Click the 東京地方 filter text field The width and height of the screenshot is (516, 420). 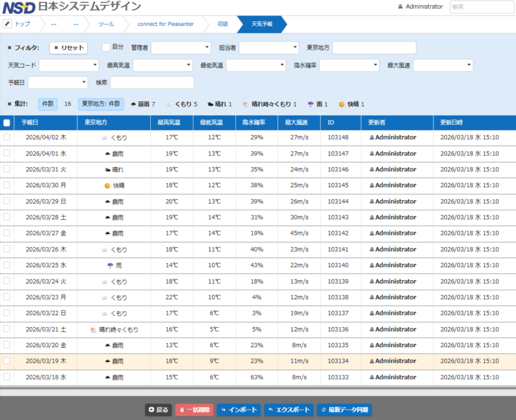(374, 48)
